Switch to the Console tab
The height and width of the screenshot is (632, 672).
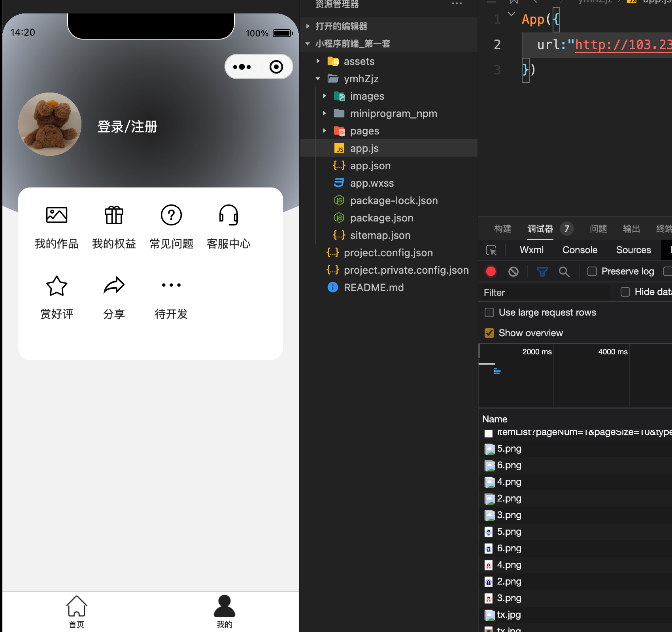(580, 250)
